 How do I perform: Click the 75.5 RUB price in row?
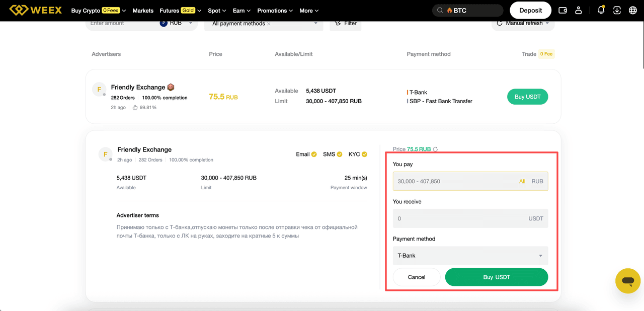tap(223, 97)
